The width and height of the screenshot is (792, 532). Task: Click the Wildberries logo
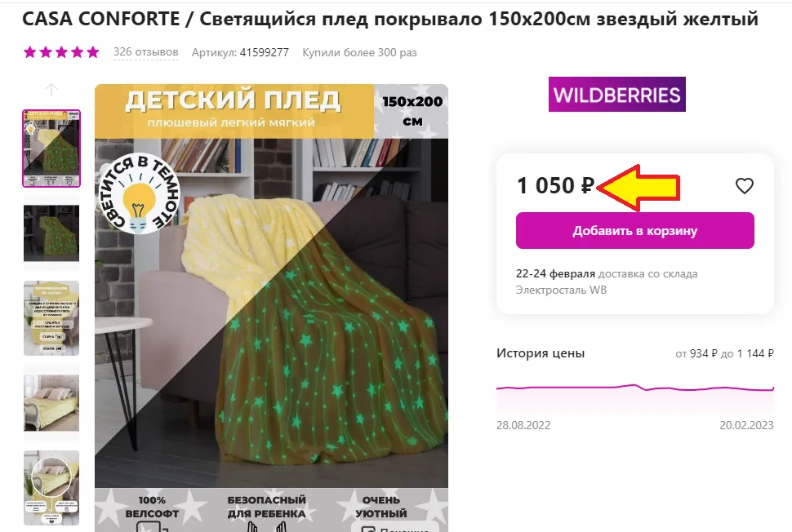[x=616, y=95]
